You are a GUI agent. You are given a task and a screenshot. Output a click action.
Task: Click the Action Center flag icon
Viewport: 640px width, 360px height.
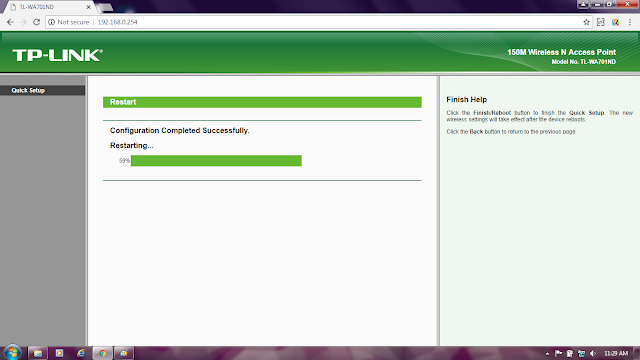click(x=558, y=353)
